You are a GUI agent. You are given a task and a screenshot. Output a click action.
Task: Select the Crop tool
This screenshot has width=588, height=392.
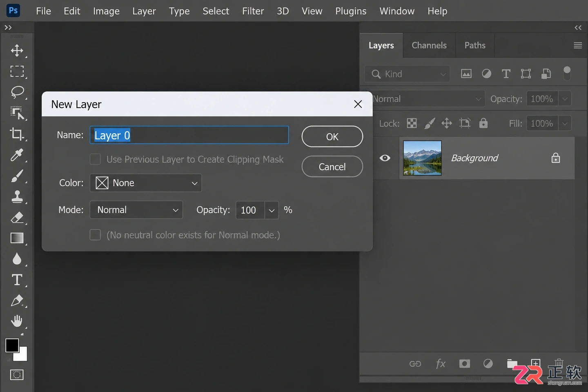pyautogui.click(x=17, y=134)
